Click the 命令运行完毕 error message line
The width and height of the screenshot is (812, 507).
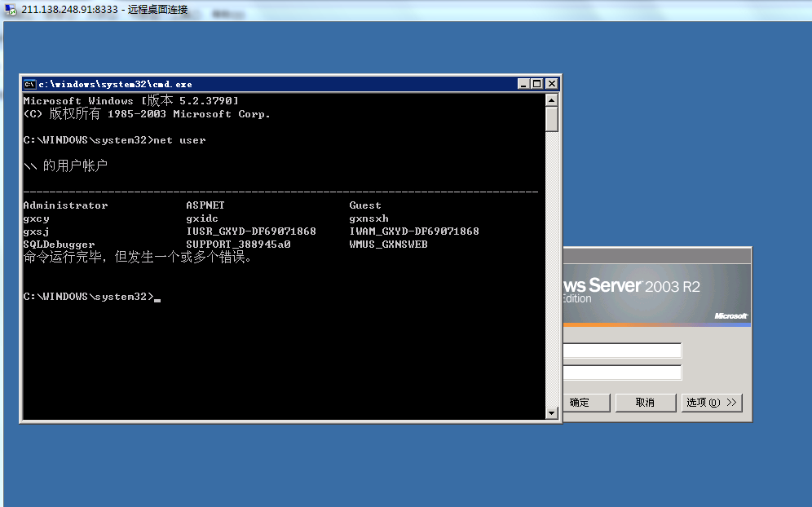138,258
